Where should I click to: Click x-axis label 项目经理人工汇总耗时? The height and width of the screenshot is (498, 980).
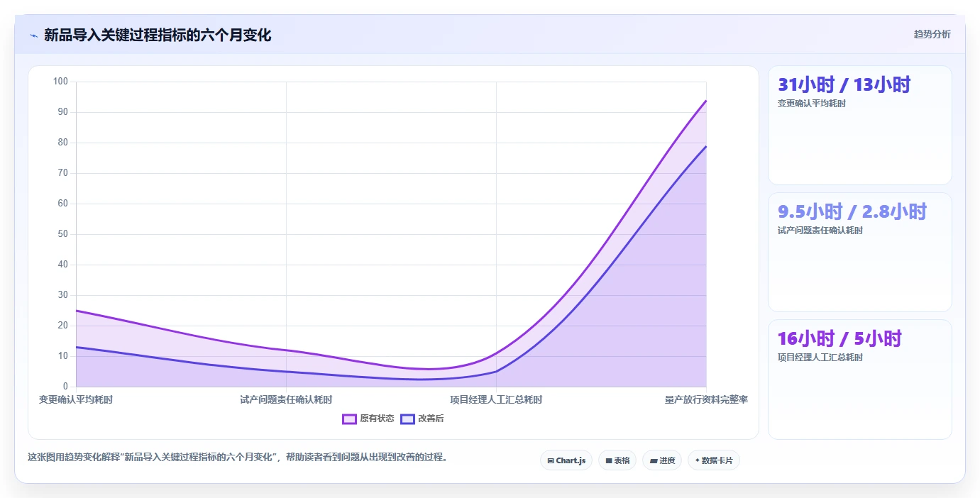496,399
